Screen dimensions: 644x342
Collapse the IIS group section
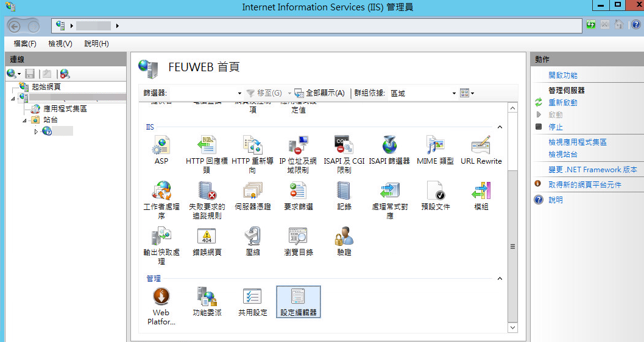(x=500, y=127)
